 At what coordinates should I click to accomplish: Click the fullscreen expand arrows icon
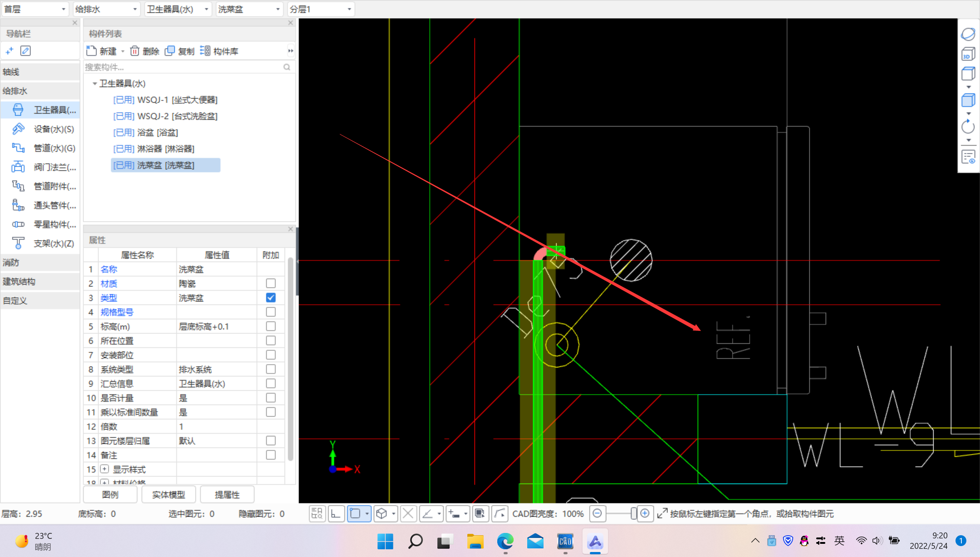662,513
